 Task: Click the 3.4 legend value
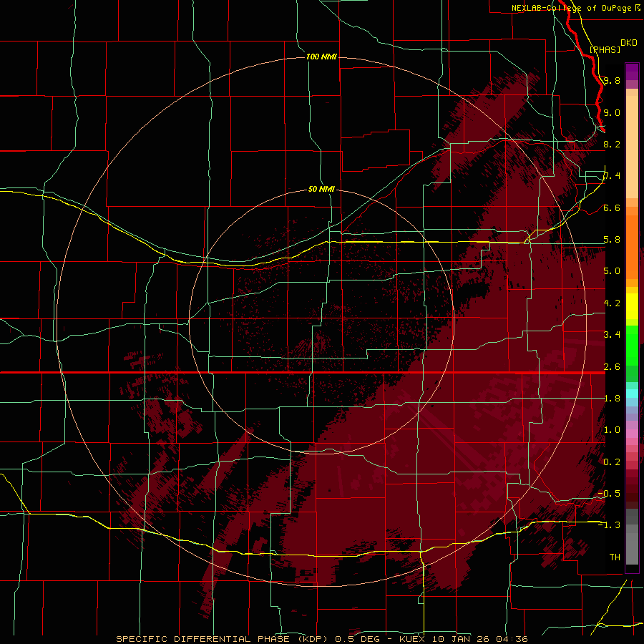click(612, 335)
